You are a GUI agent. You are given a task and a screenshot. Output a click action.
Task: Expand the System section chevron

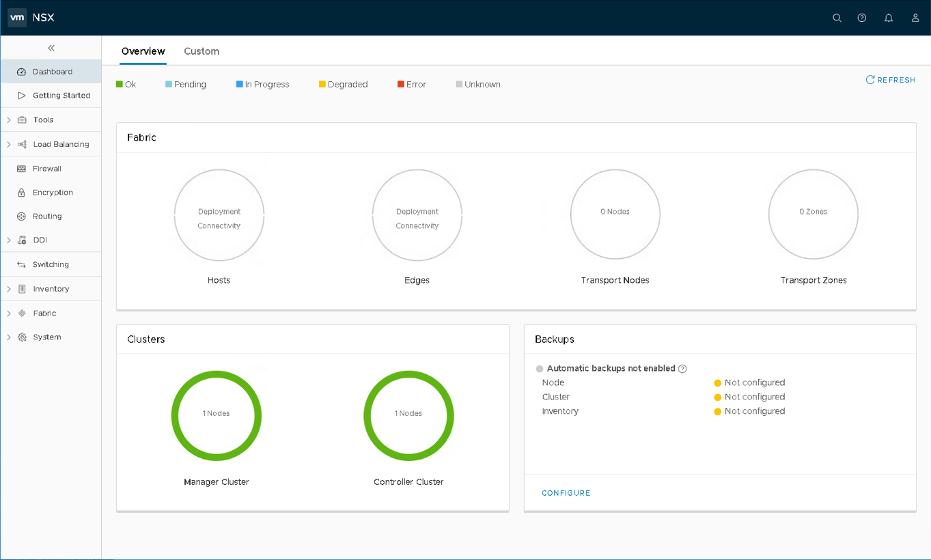9,337
